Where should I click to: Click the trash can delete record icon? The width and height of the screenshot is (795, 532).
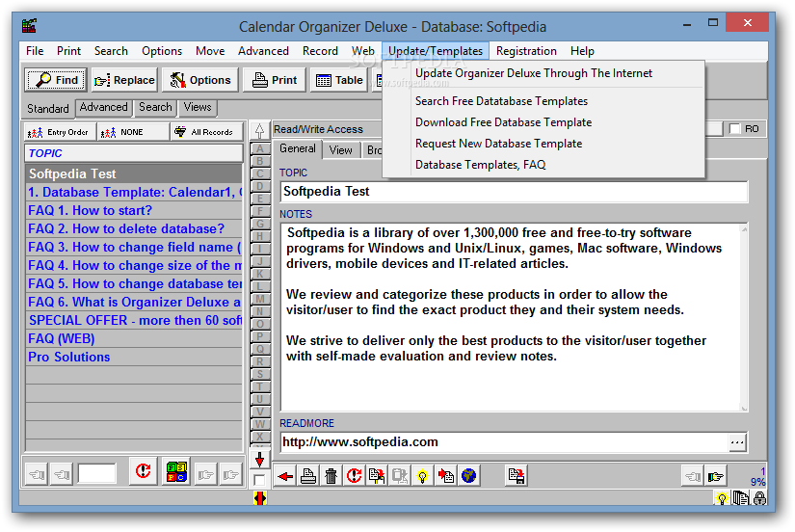click(331, 476)
